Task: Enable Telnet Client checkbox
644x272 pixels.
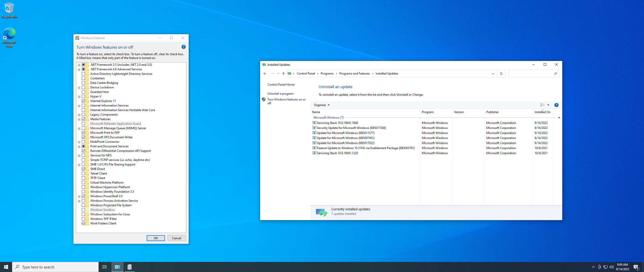Action: point(83,173)
